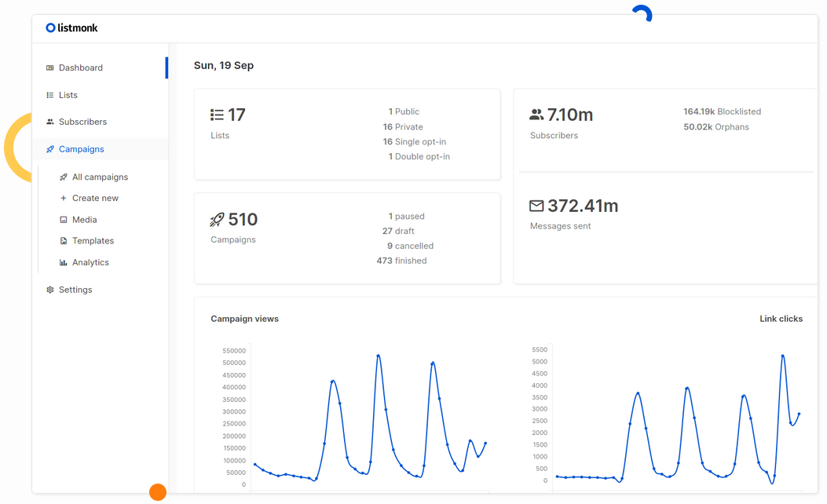Click the rocket icon on the Campaigns card
827x504 pixels.
(x=217, y=219)
